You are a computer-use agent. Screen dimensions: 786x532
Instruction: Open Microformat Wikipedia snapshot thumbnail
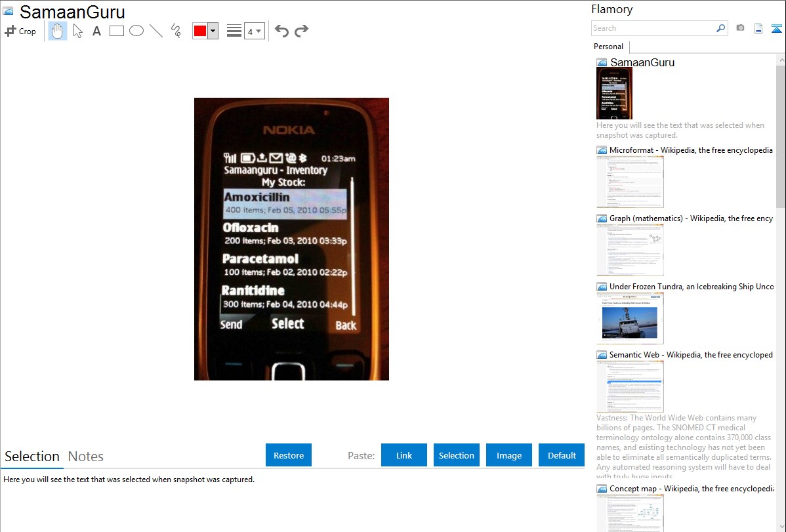pyautogui.click(x=630, y=182)
